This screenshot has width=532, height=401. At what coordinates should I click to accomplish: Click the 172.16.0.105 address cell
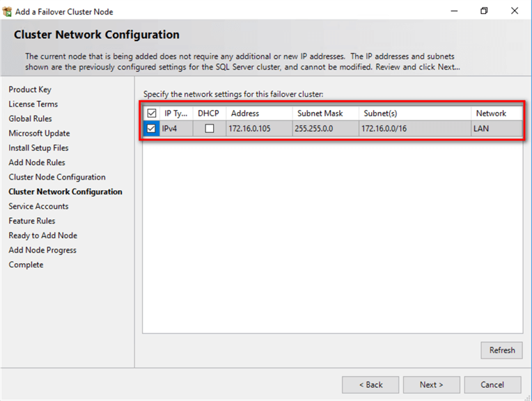pos(259,129)
